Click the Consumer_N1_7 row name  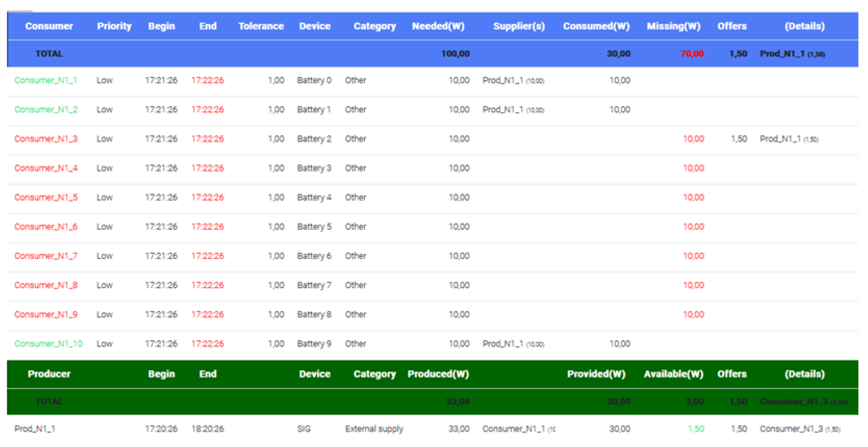click(46, 256)
